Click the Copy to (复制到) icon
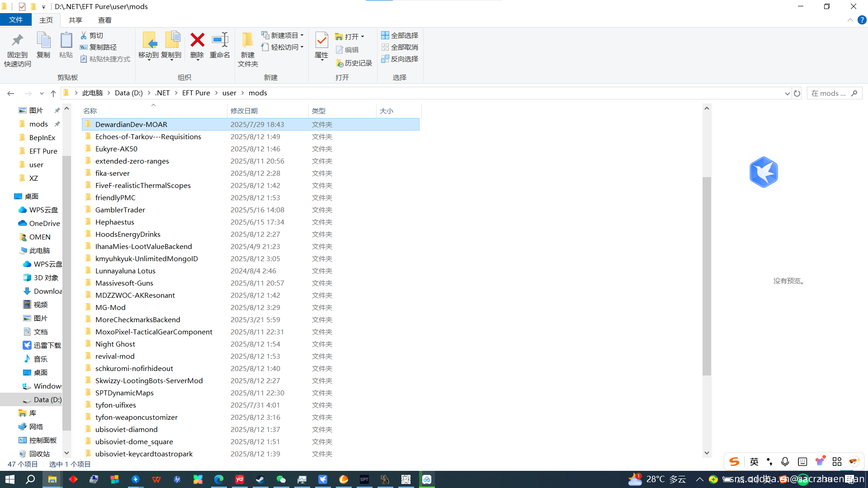Viewport: 868px width, 488px height. coord(172,40)
